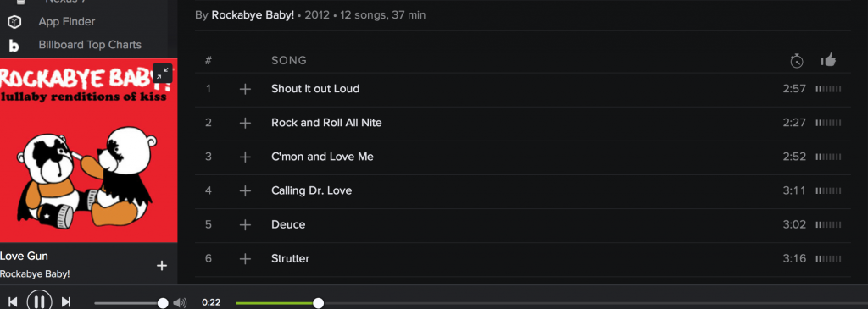Viewport: 868px width, 309px height.
Task: Pause the current playback
Action: pos(39,301)
